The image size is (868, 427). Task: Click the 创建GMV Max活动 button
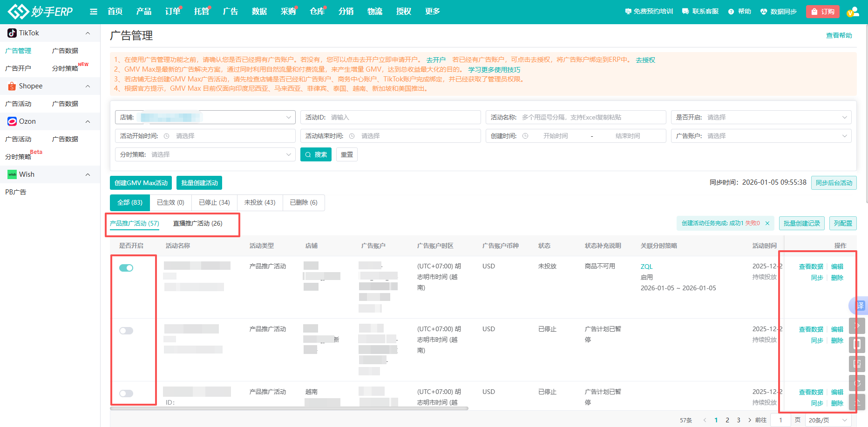[x=141, y=183]
